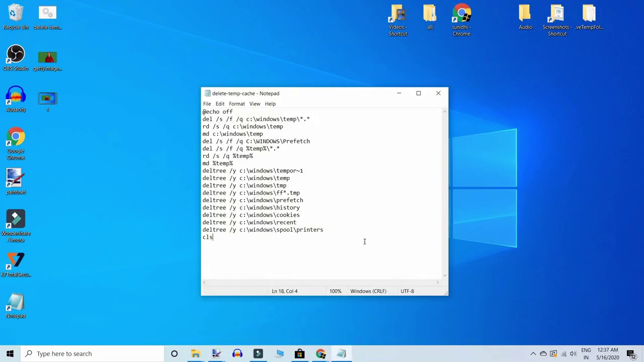The width and height of the screenshot is (644, 362).
Task: Launch Wondershare Filmora desktop shortcut
Action: [16, 227]
